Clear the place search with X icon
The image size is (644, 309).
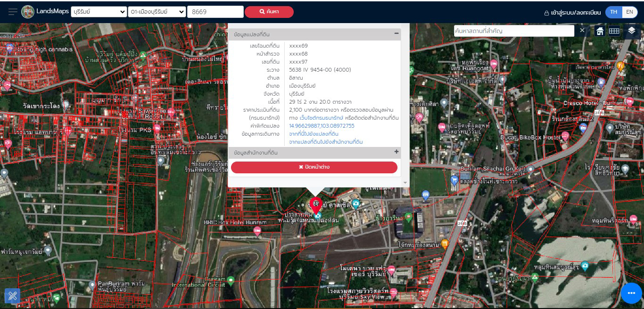[x=582, y=31]
